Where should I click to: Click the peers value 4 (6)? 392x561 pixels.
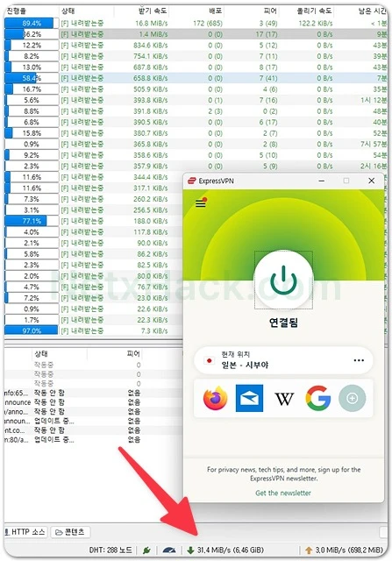coord(270,89)
